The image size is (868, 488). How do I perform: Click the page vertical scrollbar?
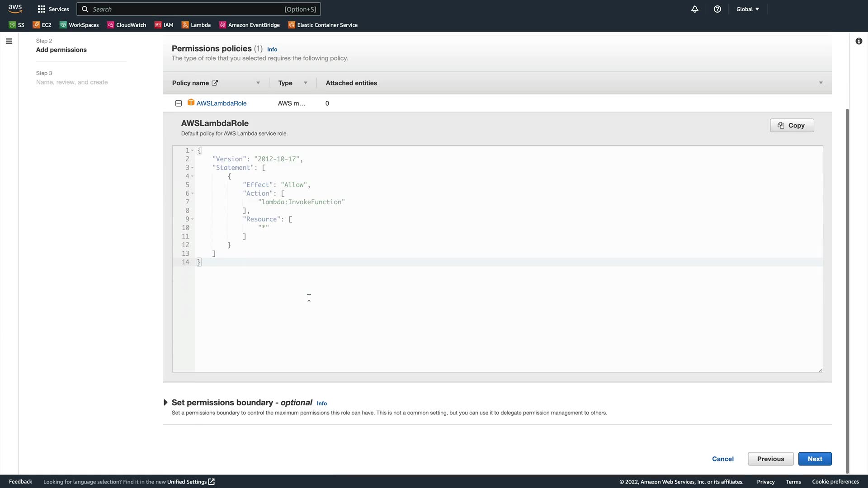(847, 289)
